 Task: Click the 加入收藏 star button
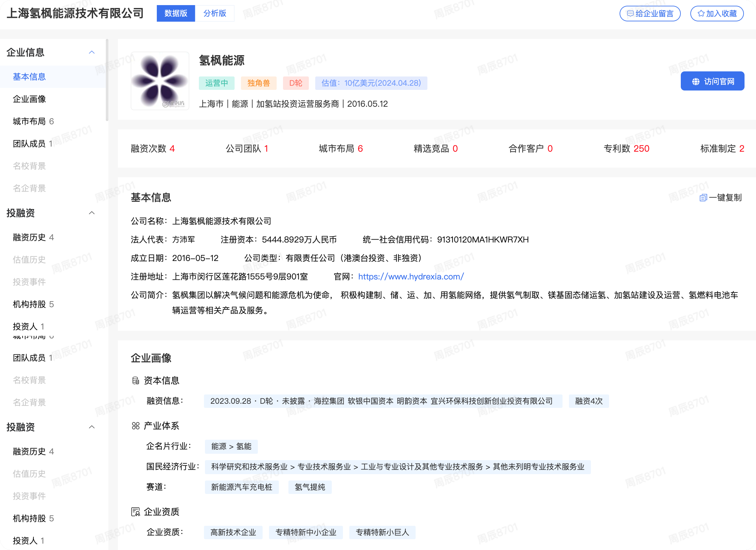(717, 14)
